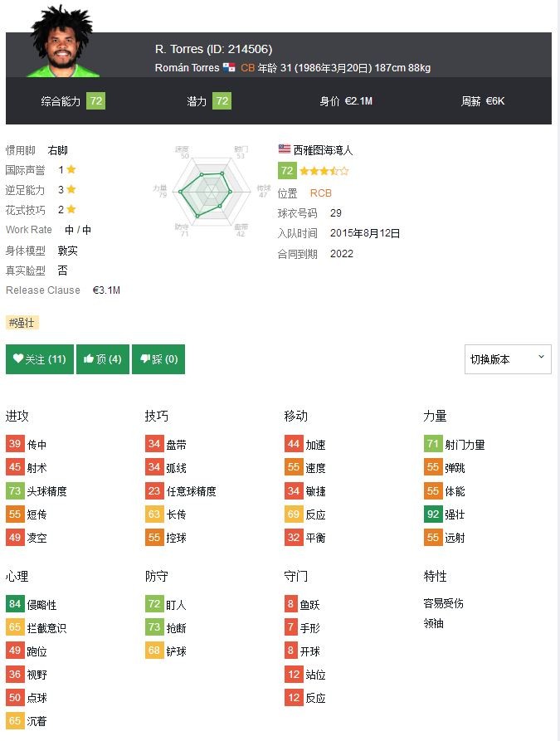The width and height of the screenshot is (560, 741).
Task: Click the star next to 逆足能力
Action: tap(71, 189)
